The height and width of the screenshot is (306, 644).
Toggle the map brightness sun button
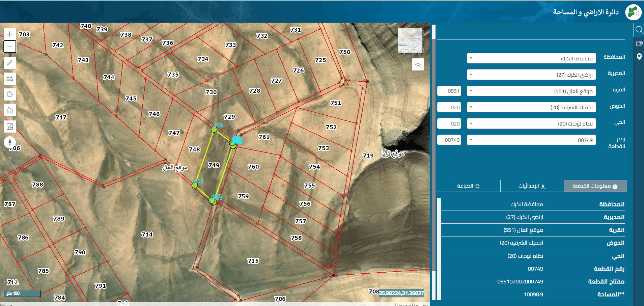tap(418, 64)
